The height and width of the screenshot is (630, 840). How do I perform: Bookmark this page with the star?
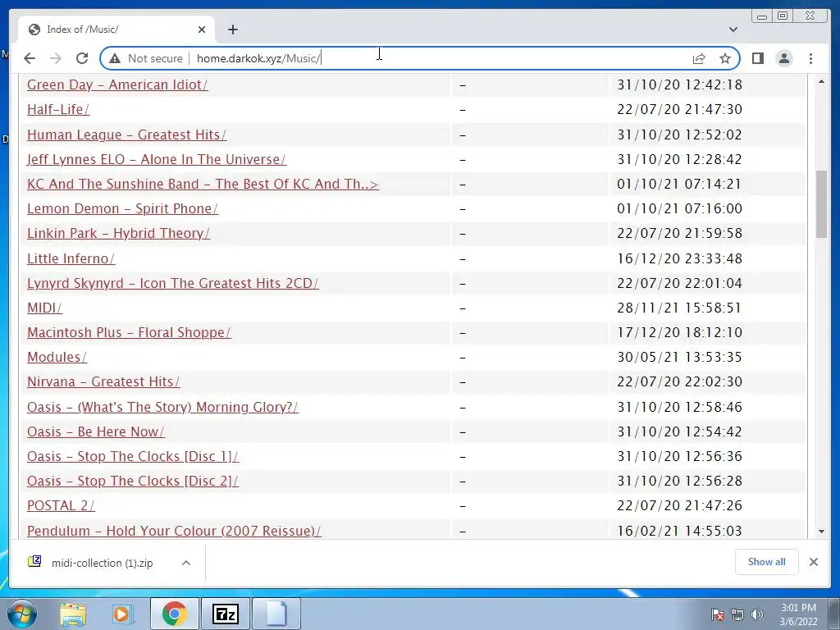coord(725,58)
